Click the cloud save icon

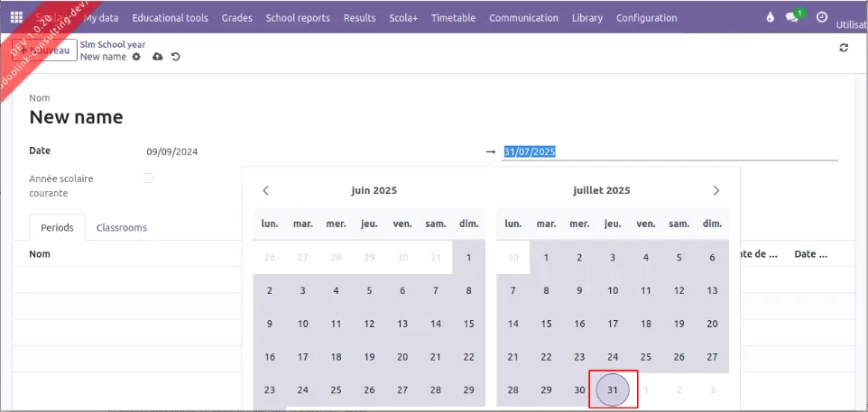click(x=158, y=57)
